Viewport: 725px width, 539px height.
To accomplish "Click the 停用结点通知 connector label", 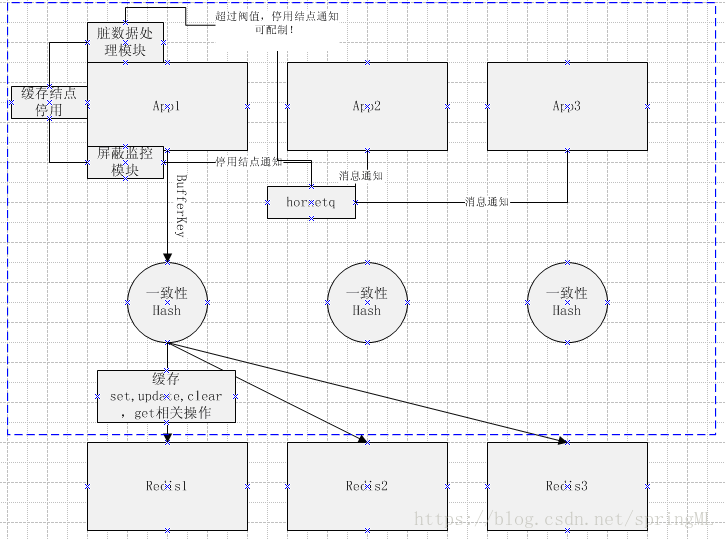I will [249, 162].
